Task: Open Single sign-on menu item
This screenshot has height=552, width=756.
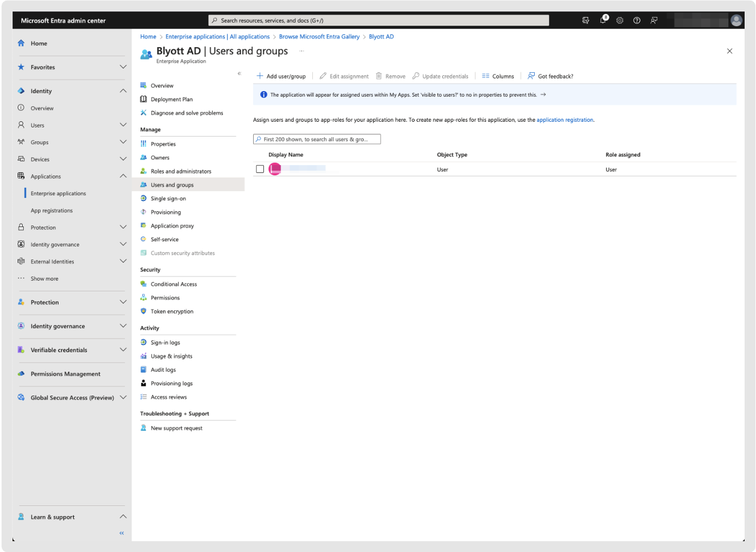Action: (x=168, y=199)
